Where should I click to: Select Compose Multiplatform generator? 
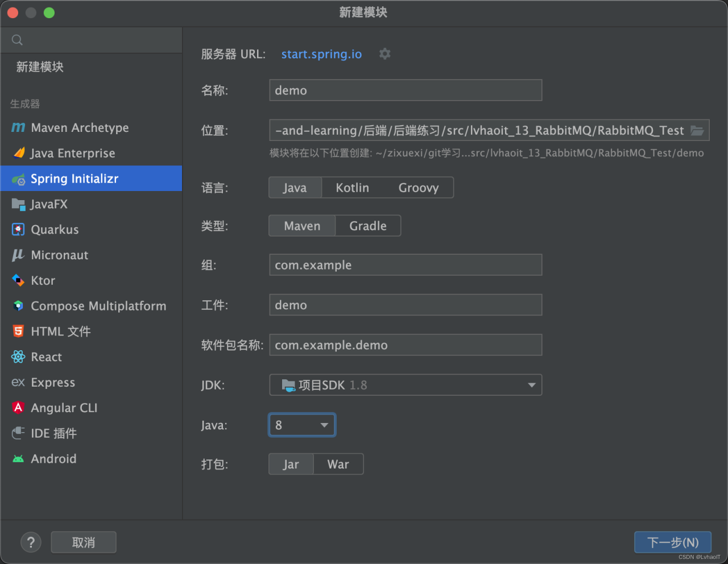(x=98, y=306)
